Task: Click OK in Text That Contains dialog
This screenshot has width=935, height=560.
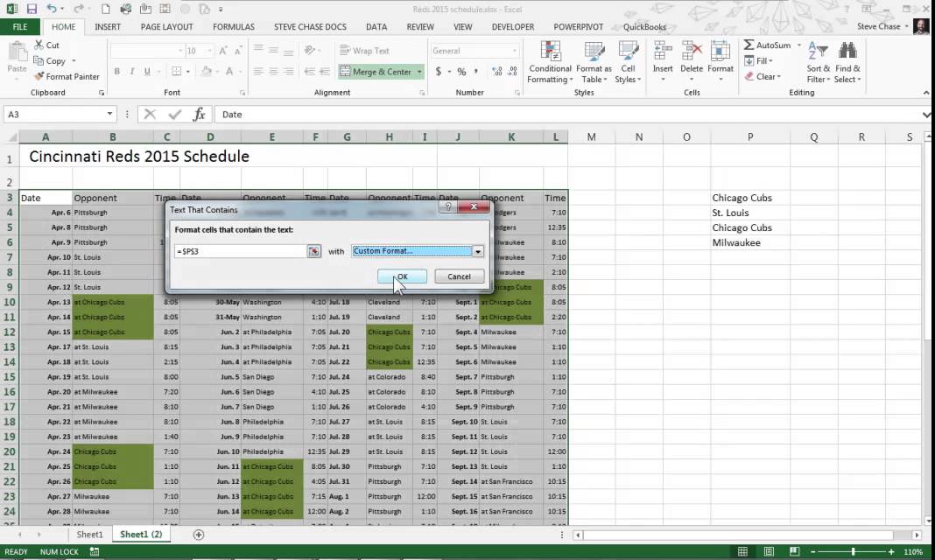Action: coord(402,276)
